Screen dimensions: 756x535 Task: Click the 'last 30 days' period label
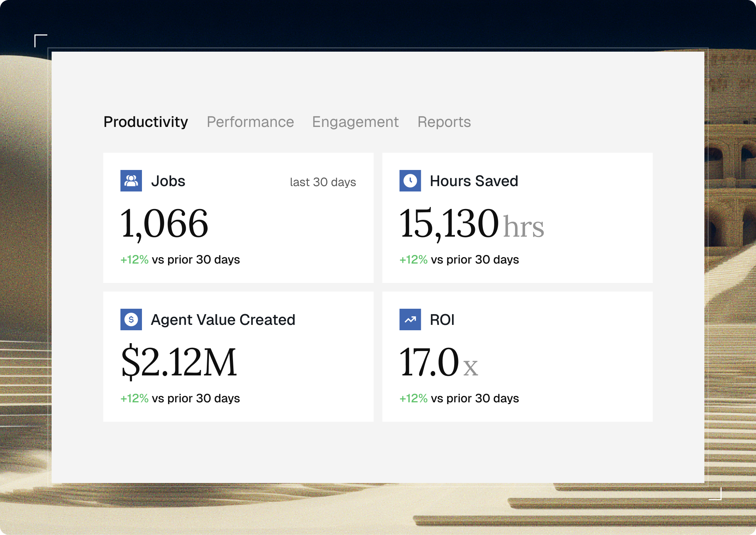tap(323, 182)
